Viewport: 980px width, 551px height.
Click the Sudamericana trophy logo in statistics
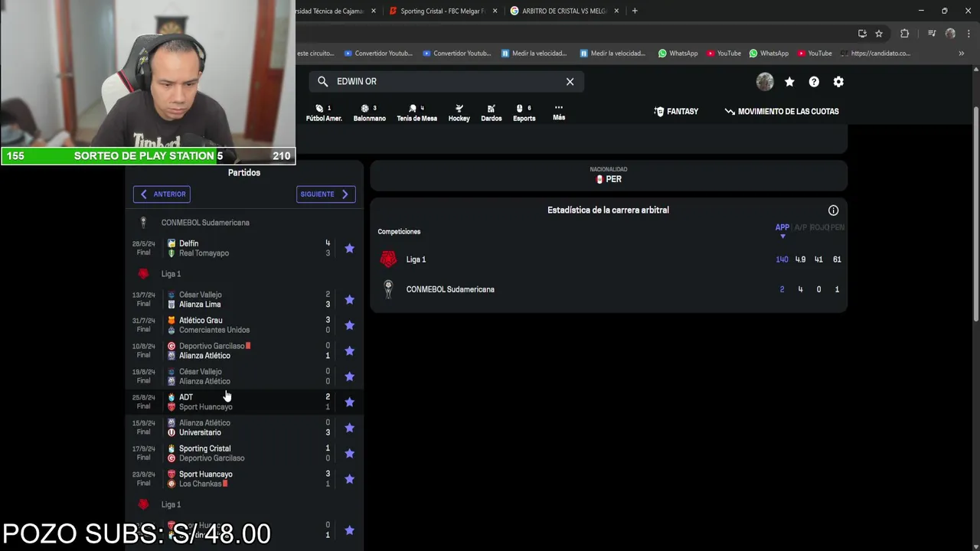388,289
